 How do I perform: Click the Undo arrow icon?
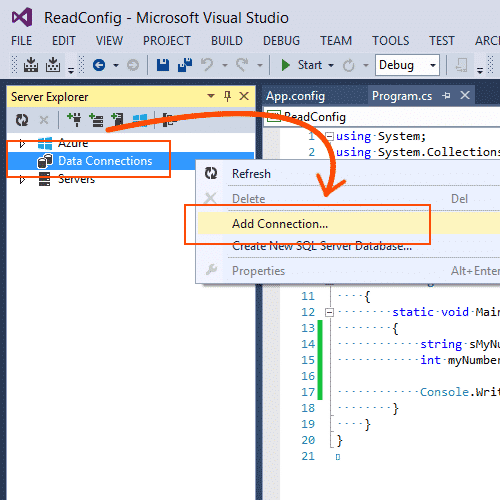click(207, 65)
